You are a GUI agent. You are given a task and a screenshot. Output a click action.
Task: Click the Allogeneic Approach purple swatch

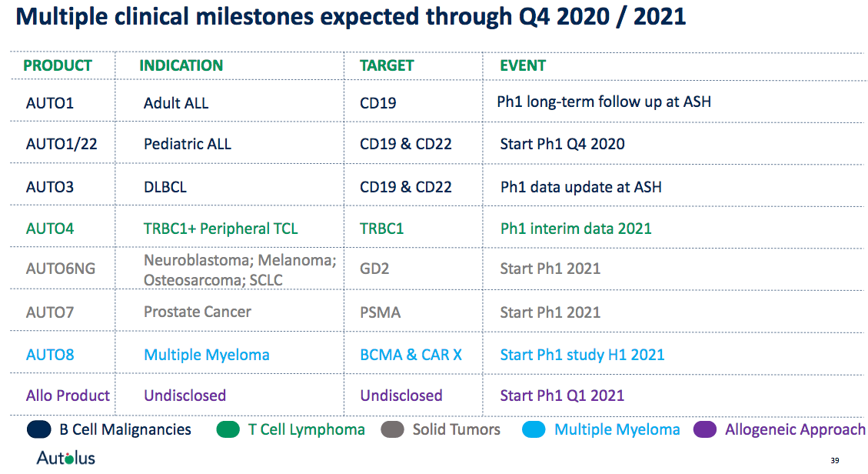coord(705,429)
